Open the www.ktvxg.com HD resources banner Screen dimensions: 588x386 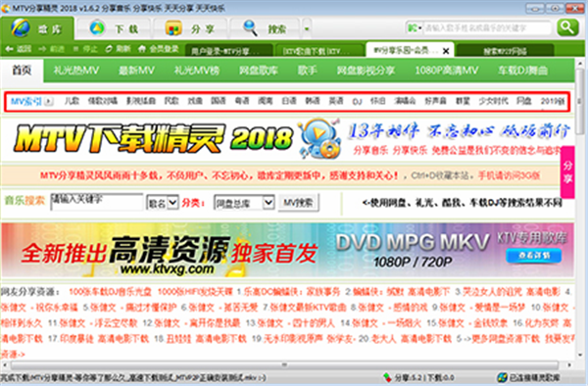(287, 250)
